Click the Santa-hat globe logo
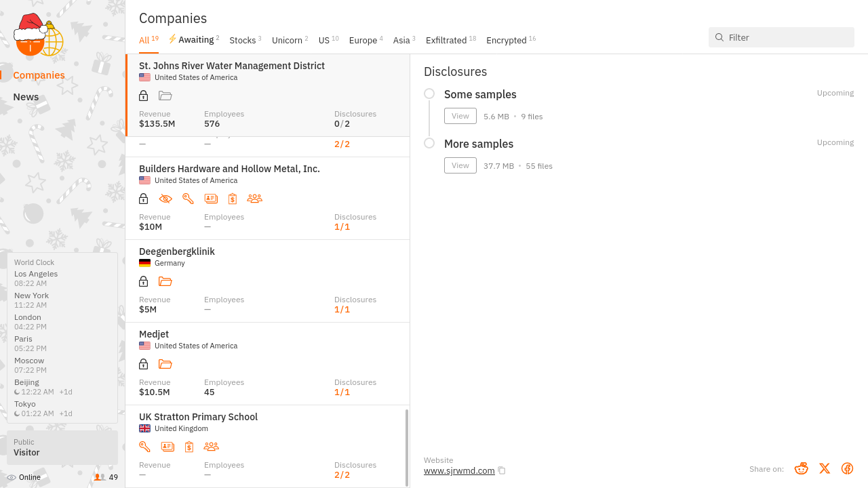This screenshot has height=488, width=868. tap(39, 35)
